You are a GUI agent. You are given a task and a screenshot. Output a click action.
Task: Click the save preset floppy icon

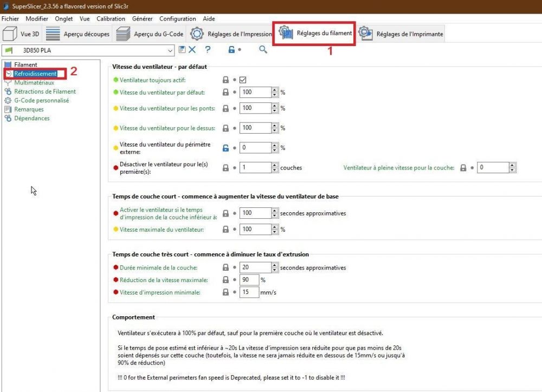pyautogui.click(x=182, y=49)
